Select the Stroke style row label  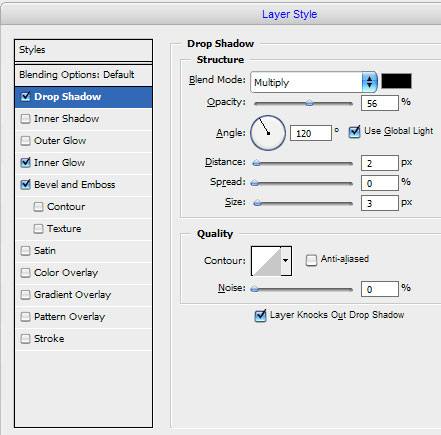[x=49, y=339]
